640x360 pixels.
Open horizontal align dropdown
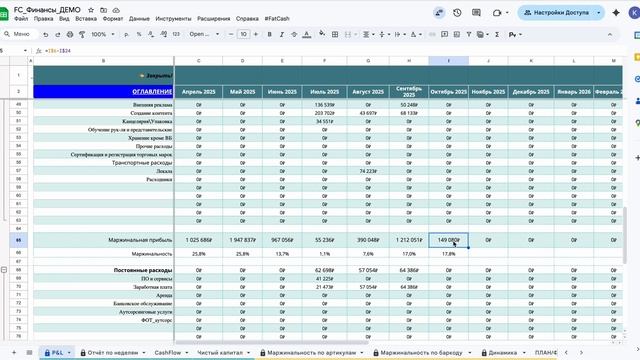(368, 35)
